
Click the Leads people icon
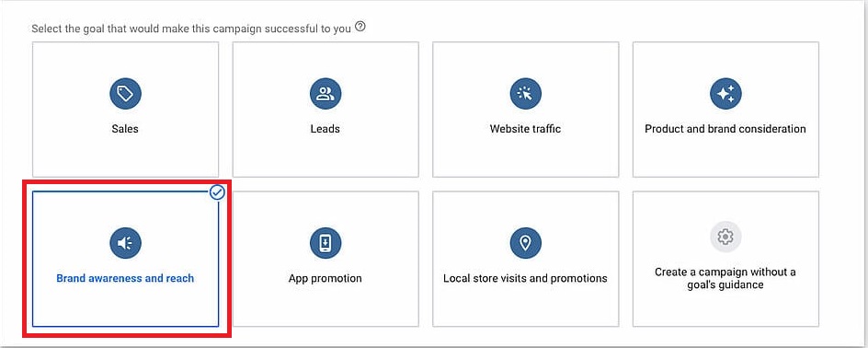tap(325, 93)
